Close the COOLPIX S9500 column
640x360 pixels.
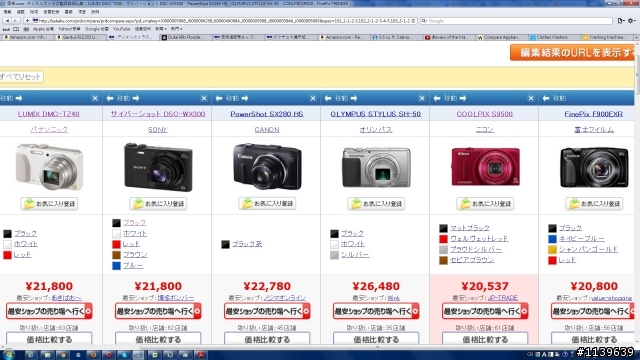[x=531, y=98]
